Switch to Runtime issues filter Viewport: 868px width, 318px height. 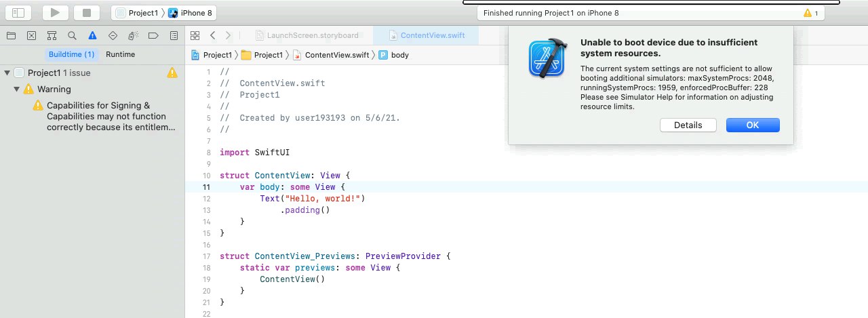click(120, 54)
